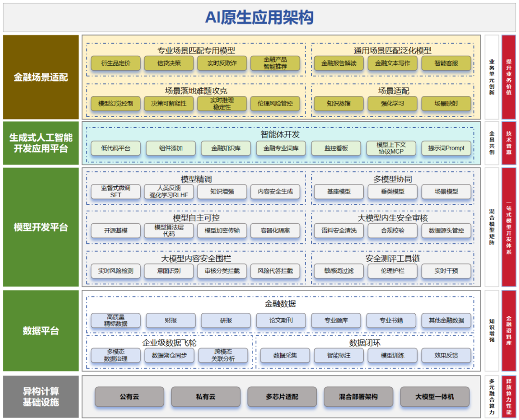Click the 智能客服 box
The width and height of the screenshot is (519, 420).
coord(446,63)
